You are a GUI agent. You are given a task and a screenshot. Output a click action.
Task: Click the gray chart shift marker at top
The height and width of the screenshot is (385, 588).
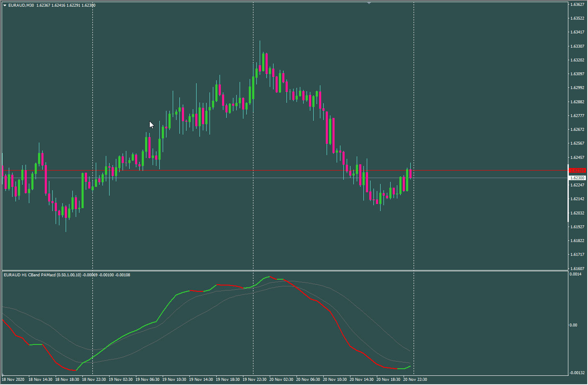click(x=369, y=3)
